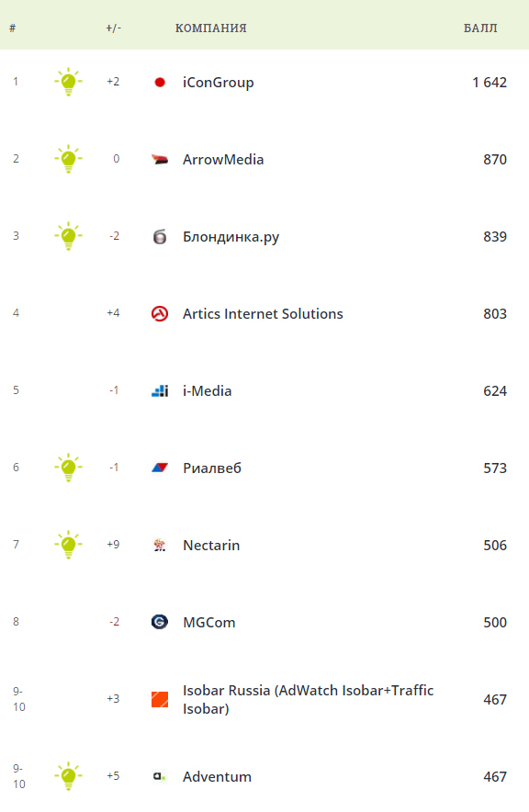Open the Artics Internet Solutions link
The width and height of the screenshot is (529, 812).
click(263, 314)
